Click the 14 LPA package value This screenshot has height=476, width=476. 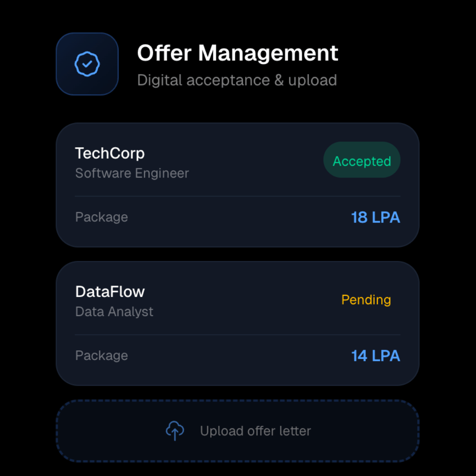coord(376,356)
